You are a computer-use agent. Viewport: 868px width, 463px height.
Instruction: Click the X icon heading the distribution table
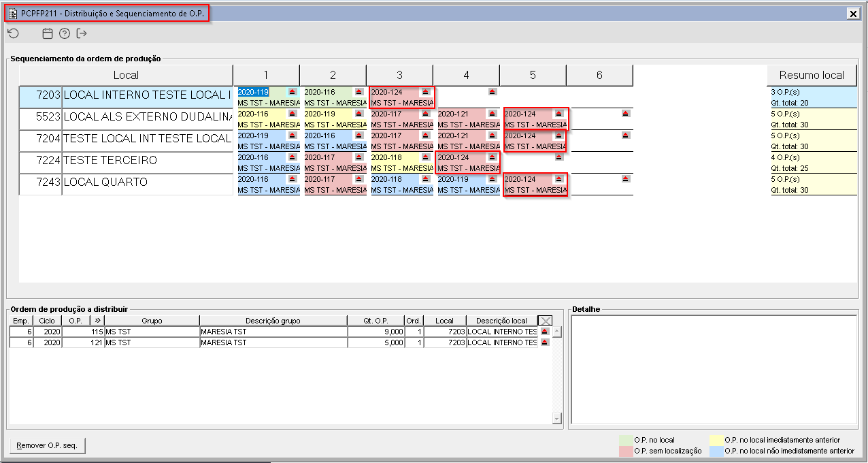click(x=545, y=321)
